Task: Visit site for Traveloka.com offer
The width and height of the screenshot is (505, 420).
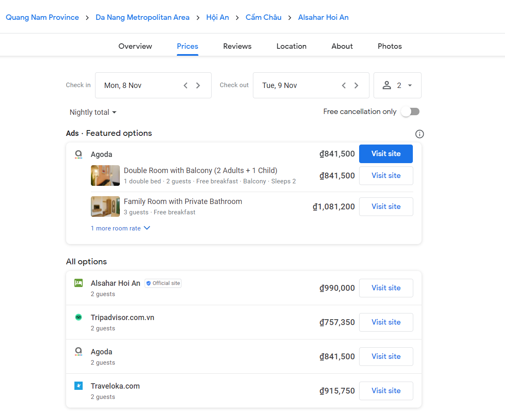Action: 386,391
